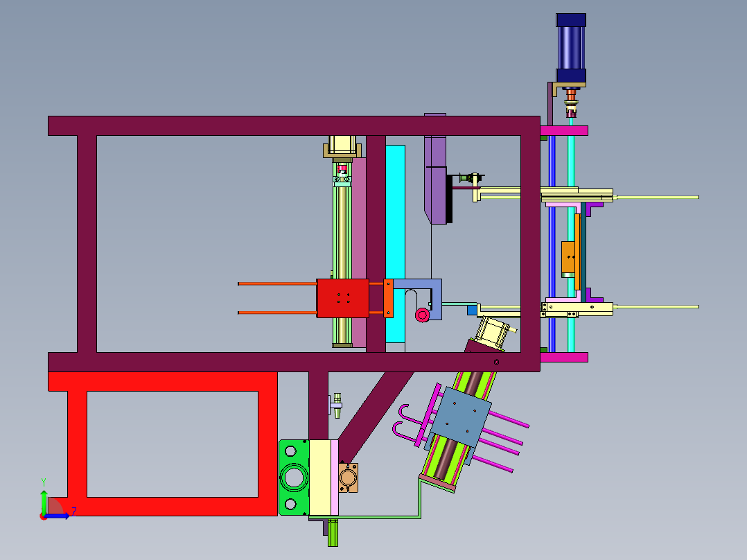Pick the purple vertical block inside the frame
Screen dimensions: 747x560
435,168
